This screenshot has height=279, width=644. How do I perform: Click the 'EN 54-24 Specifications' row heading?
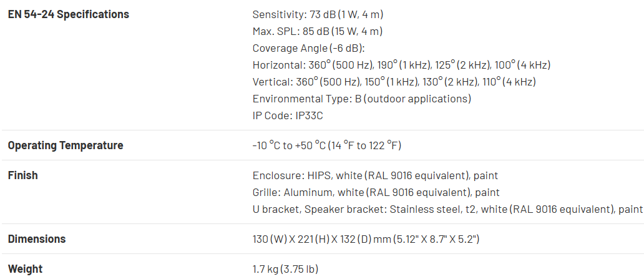(68, 14)
